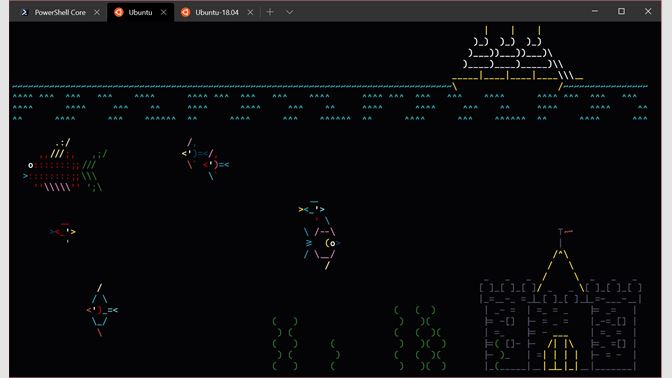Click the ASCII sailing ship on the water
The image size is (672, 378).
[x=517, y=58]
